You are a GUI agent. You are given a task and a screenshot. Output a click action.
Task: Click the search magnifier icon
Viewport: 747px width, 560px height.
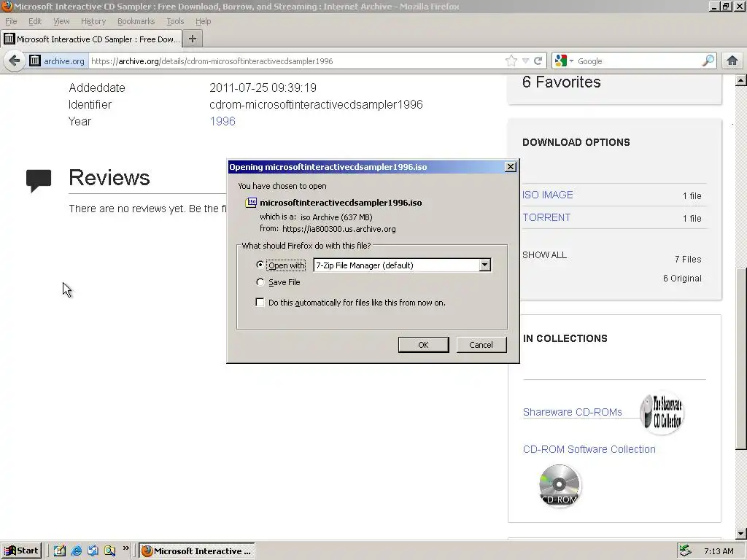click(x=708, y=61)
